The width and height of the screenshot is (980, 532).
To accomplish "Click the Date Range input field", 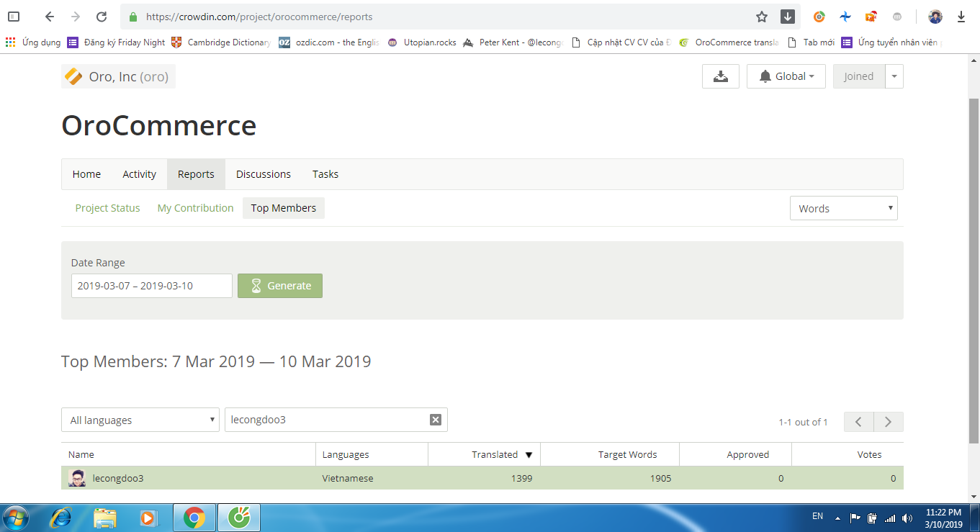I will pyautogui.click(x=151, y=286).
